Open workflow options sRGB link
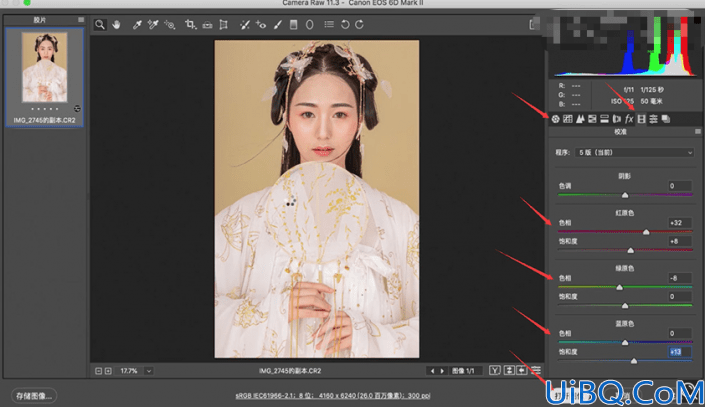 [x=333, y=396]
